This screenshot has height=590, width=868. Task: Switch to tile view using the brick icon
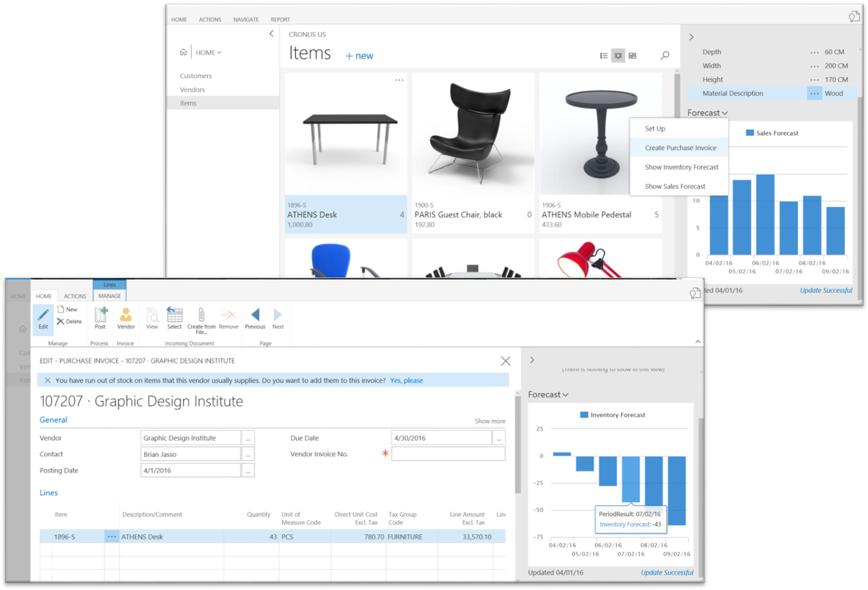[x=632, y=55]
